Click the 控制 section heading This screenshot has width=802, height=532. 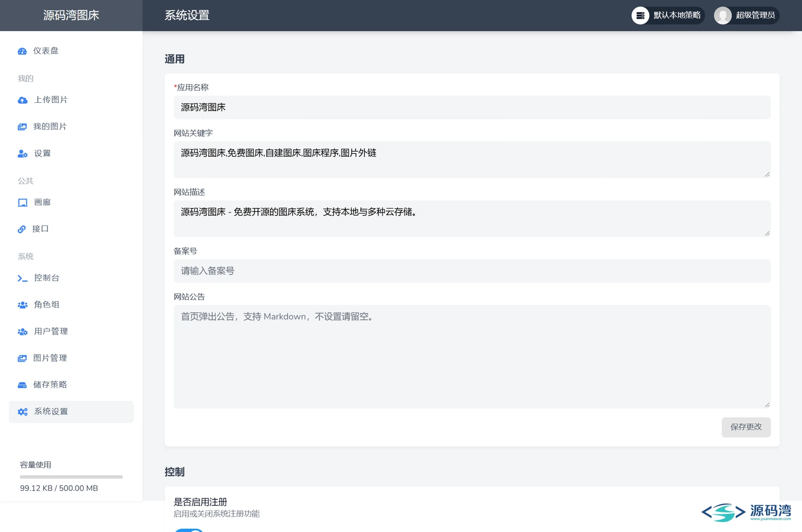174,472
